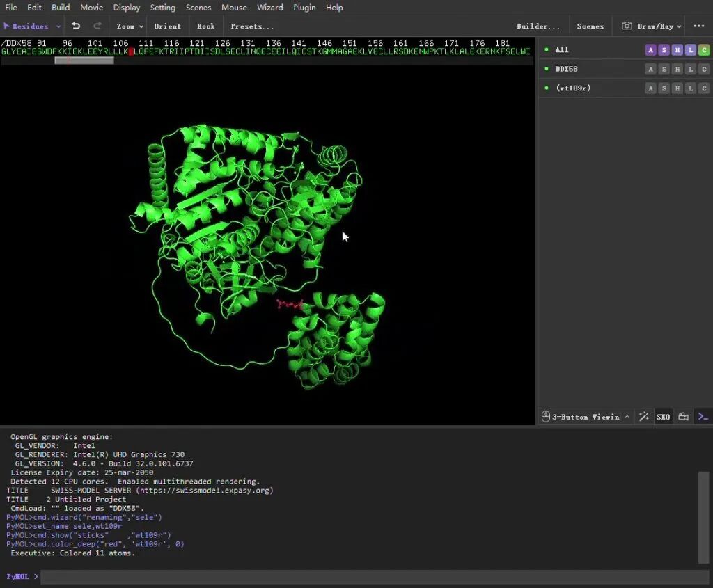
Task: Open the Wizard menu
Action: (269, 8)
